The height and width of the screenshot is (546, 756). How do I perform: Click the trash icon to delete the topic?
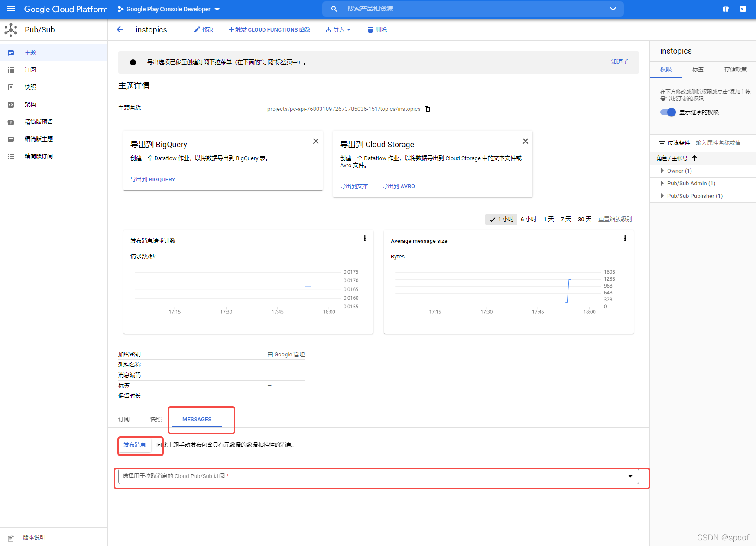pyautogui.click(x=370, y=29)
